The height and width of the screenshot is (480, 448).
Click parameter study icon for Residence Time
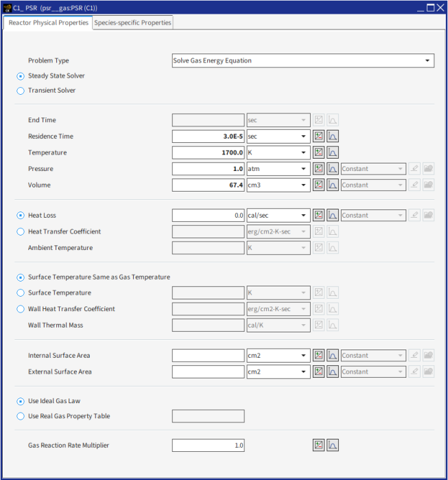(318, 136)
